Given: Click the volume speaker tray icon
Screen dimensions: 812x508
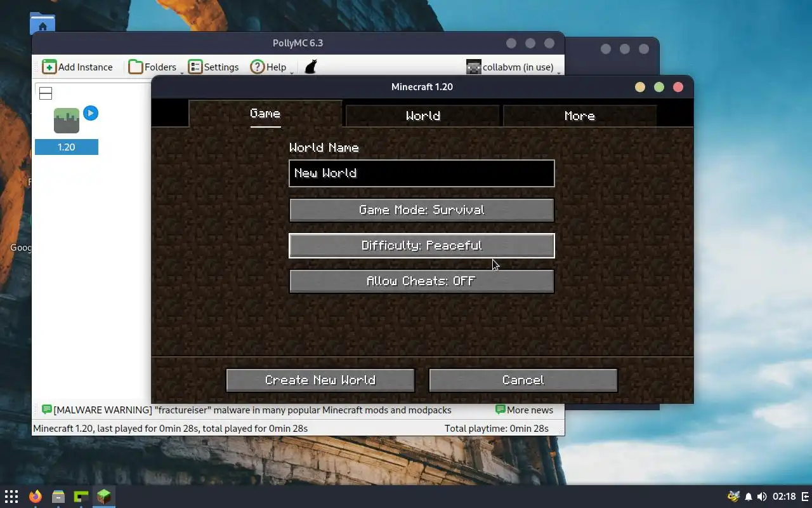Looking at the screenshot, I should pos(762,497).
